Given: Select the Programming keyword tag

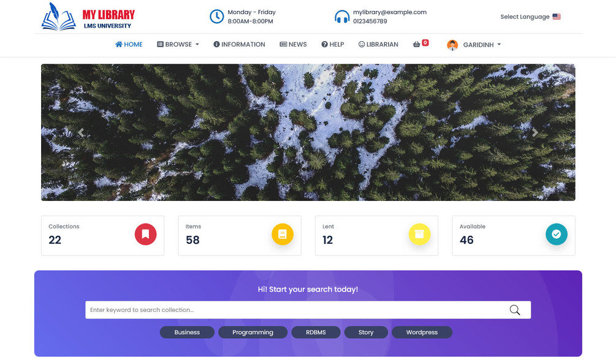Looking at the screenshot, I should click(253, 332).
